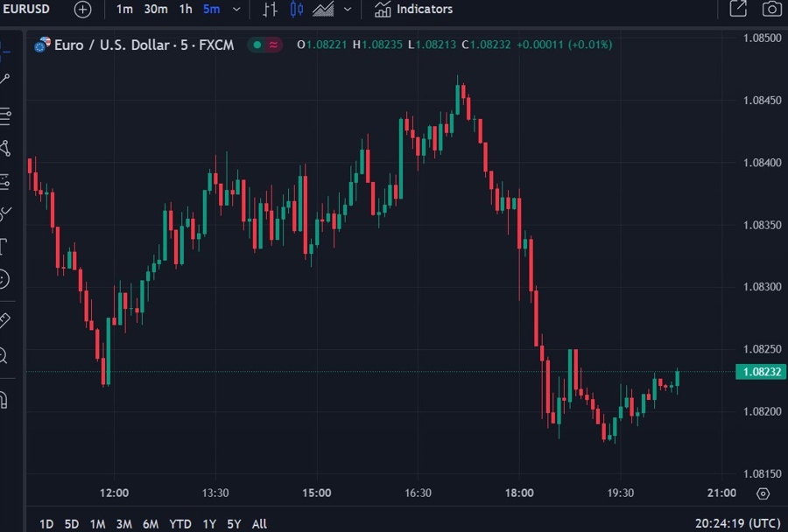Viewport: 788px width, 532px height.
Task: Click the 1.08150 price axis label
Action: click(x=762, y=473)
